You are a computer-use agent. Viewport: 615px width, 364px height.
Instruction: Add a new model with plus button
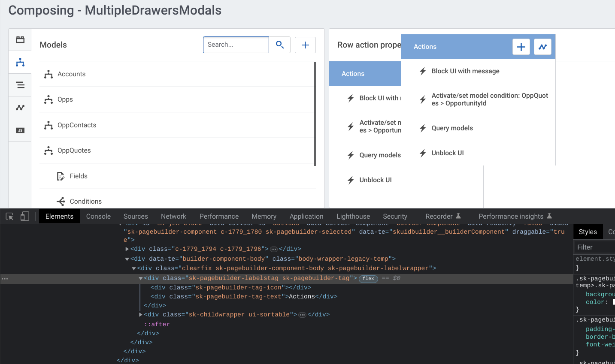[305, 45]
